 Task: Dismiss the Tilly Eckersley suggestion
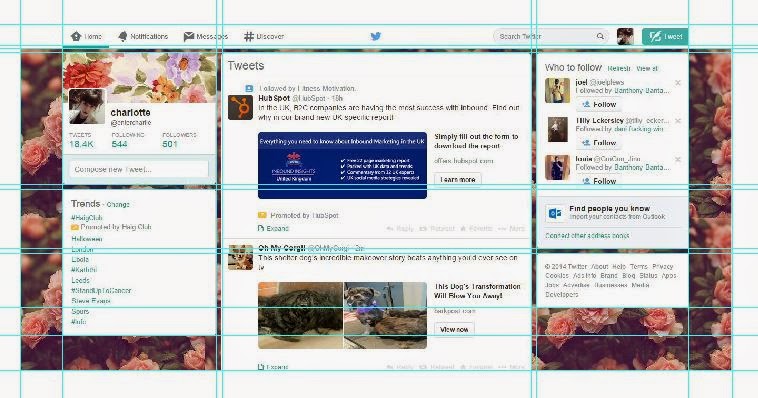click(x=678, y=121)
